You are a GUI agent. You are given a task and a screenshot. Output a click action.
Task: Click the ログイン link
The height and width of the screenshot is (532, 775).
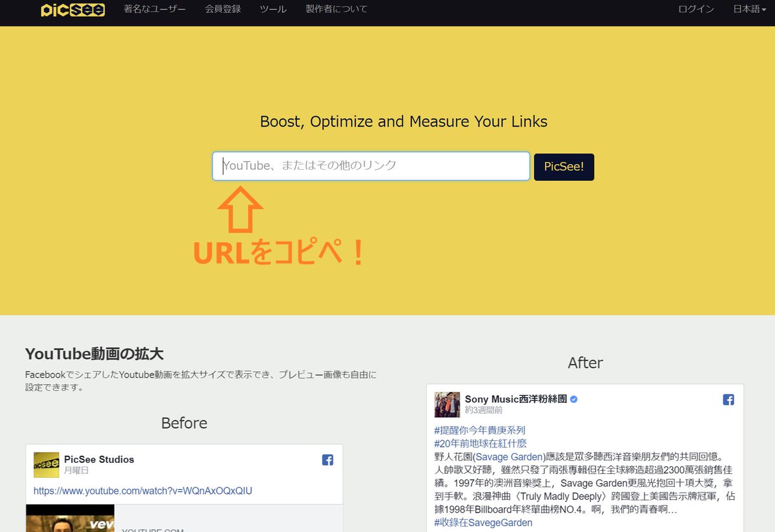(x=696, y=9)
